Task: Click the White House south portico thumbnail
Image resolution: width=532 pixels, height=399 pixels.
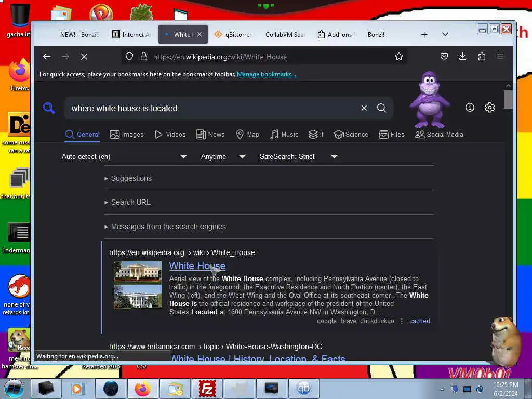Action: (x=138, y=297)
